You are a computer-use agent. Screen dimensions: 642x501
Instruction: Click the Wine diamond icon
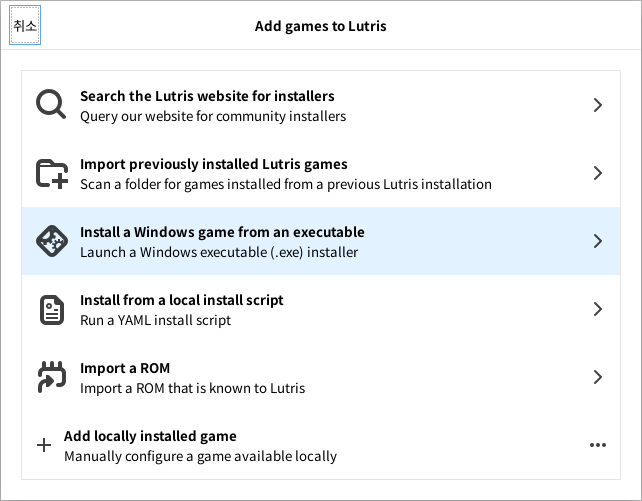52,241
